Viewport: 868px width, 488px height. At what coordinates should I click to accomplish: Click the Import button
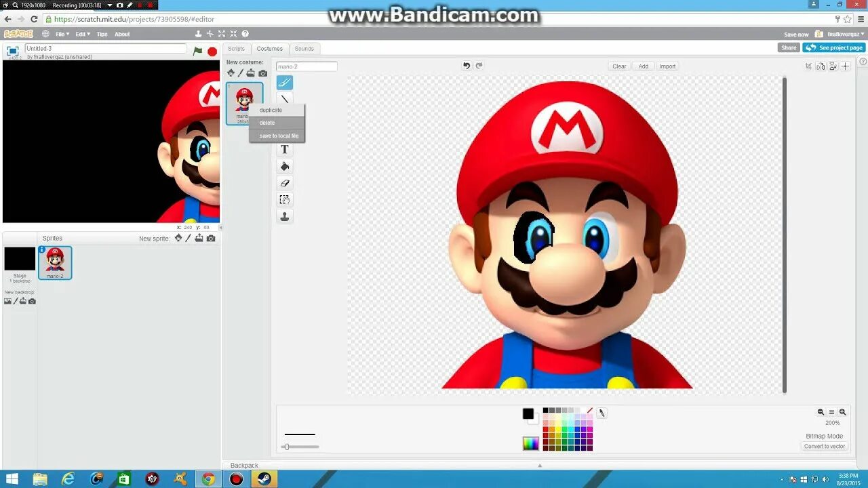click(x=667, y=66)
